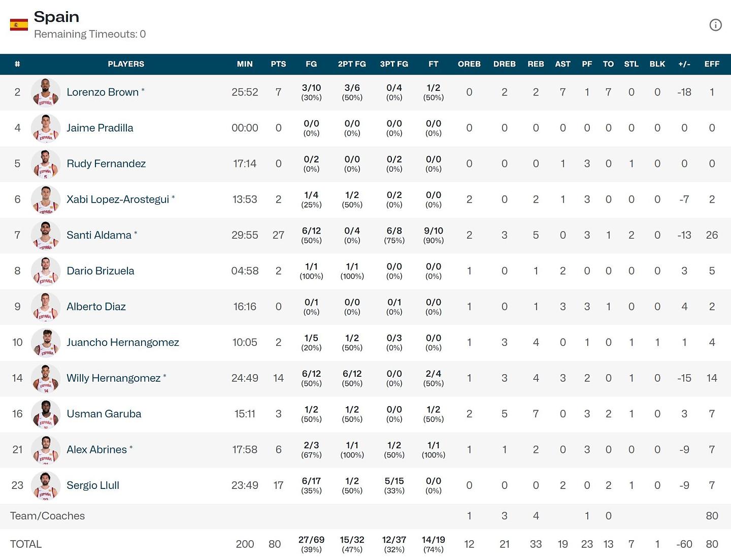731x560 pixels.
Task: Click the 2PT FG column header
Action: (352, 64)
